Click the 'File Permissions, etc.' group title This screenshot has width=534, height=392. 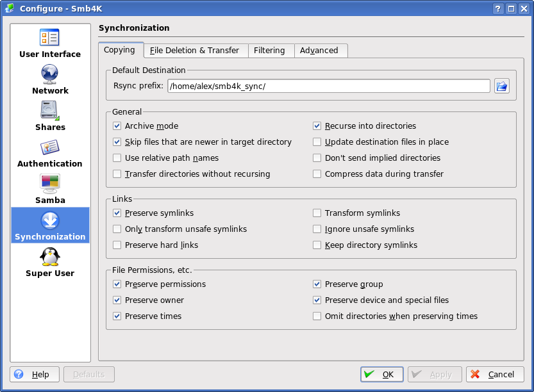[x=152, y=270]
